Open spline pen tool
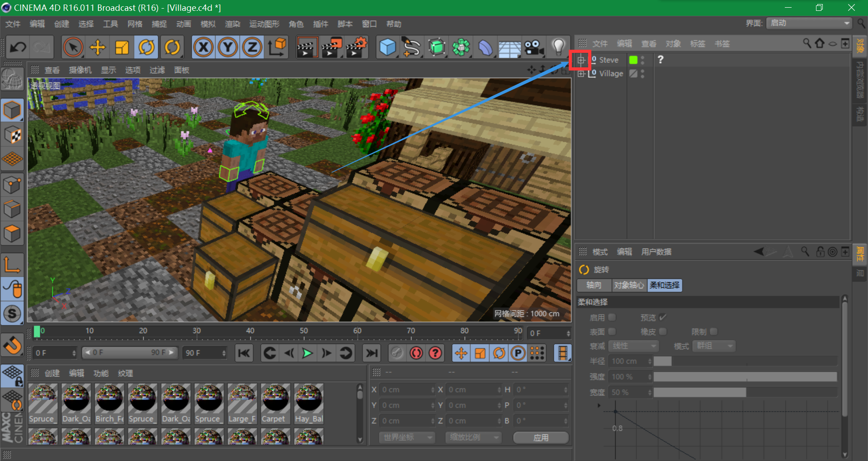868x461 pixels. (412, 47)
